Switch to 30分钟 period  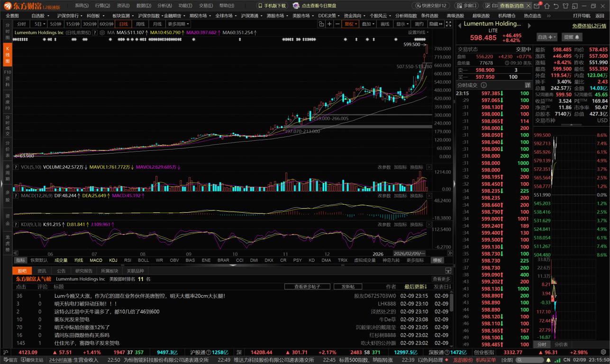point(90,24)
